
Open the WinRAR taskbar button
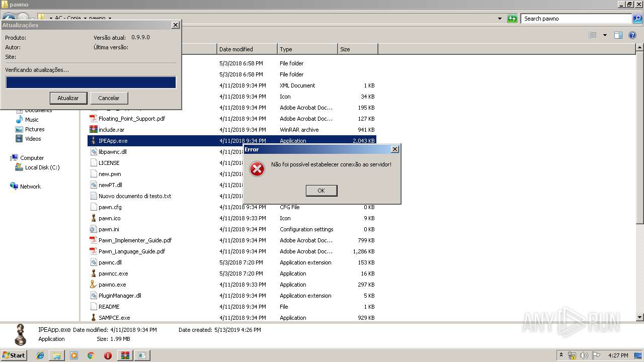pyautogui.click(x=125, y=355)
